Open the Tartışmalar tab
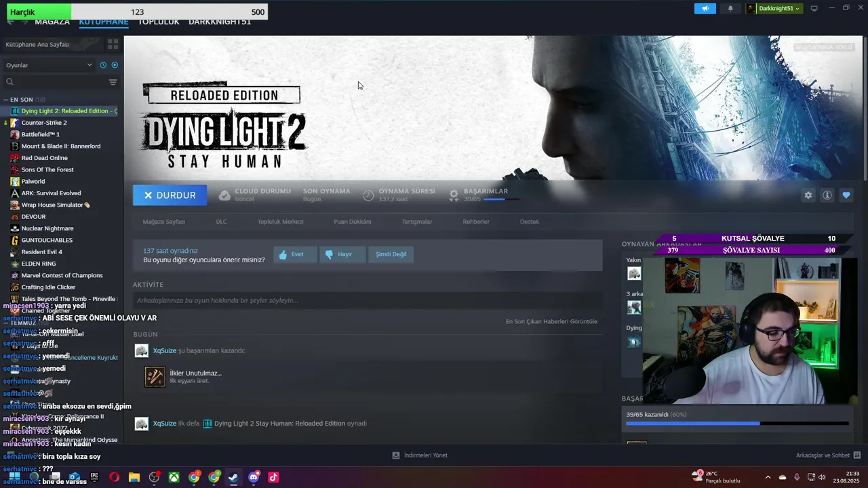 tap(417, 222)
